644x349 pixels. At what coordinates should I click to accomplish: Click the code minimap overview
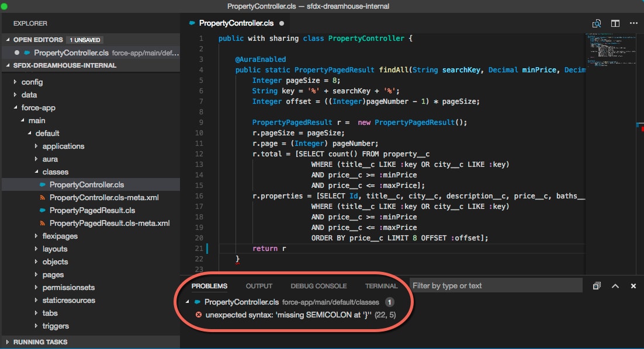pos(610,51)
